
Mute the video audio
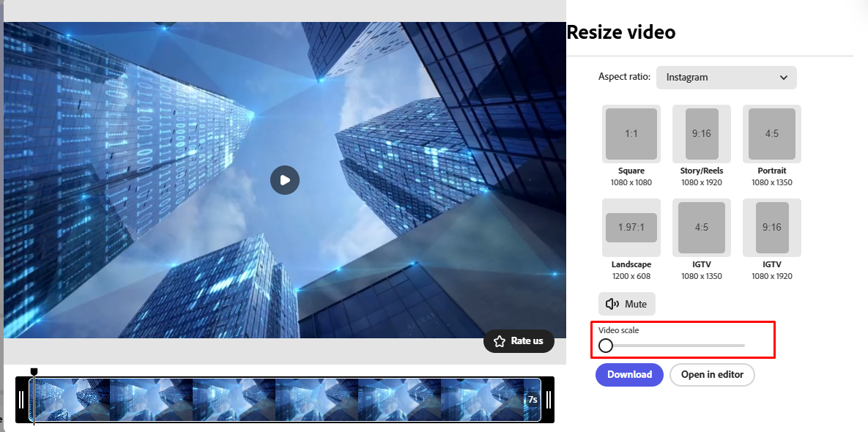point(626,303)
